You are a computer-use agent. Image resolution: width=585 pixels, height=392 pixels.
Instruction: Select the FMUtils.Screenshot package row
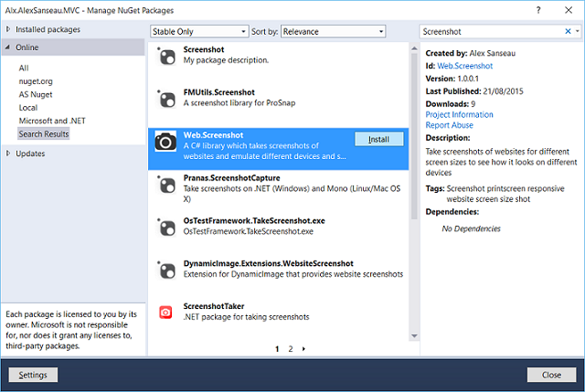278,106
